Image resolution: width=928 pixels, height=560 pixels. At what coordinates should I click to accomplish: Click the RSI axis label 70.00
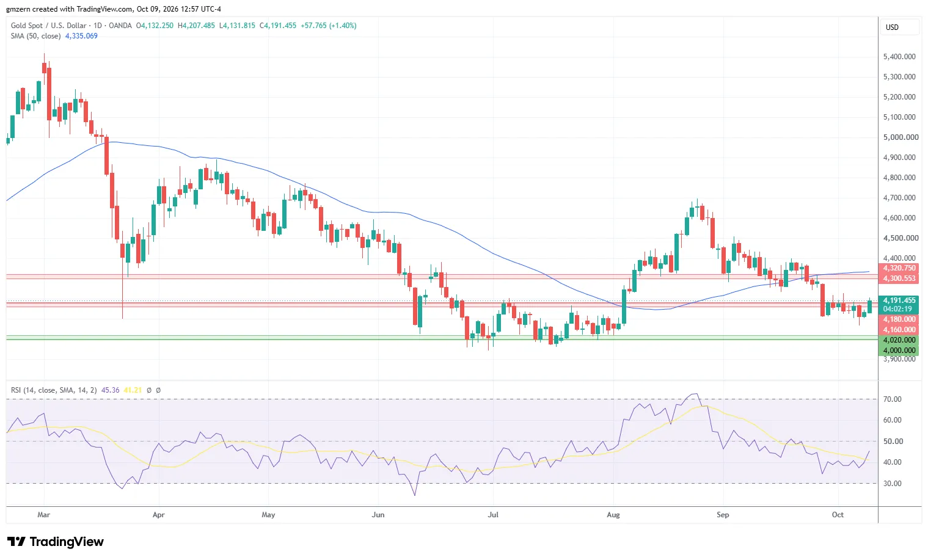coord(893,399)
